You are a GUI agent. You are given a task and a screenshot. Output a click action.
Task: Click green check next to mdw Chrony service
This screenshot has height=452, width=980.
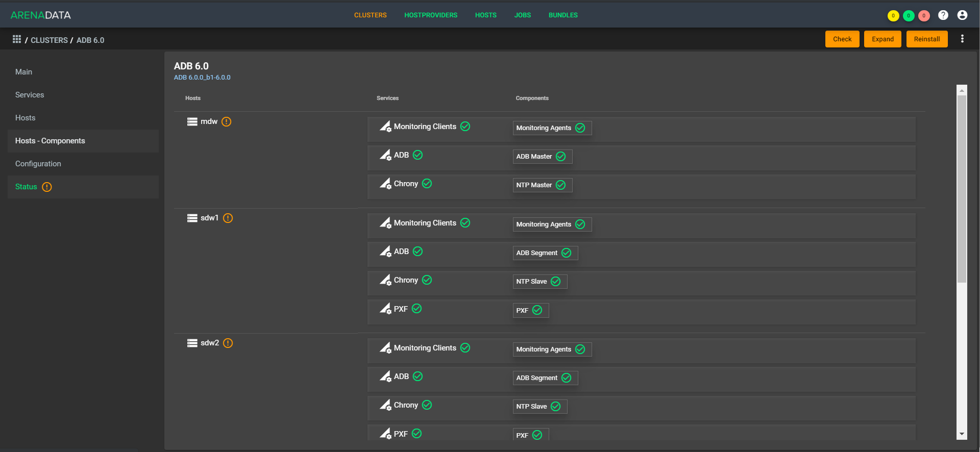[x=427, y=183]
